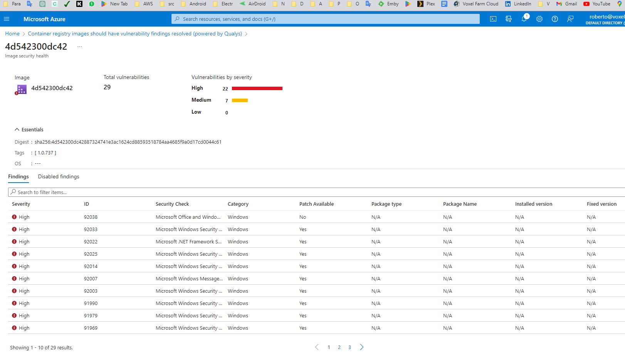Sort by Installed version column header
This screenshot has height=364, width=625.
(x=533, y=204)
